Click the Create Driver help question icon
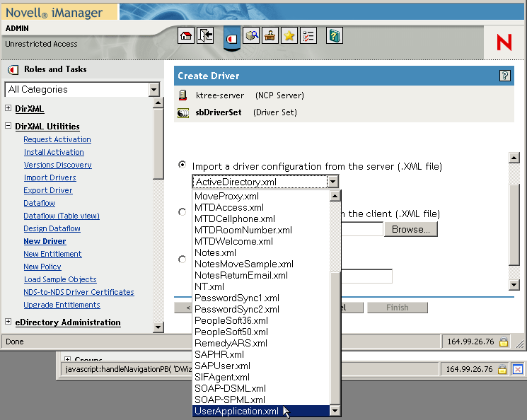This screenshot has height=420, width=527. pos(505,76)
